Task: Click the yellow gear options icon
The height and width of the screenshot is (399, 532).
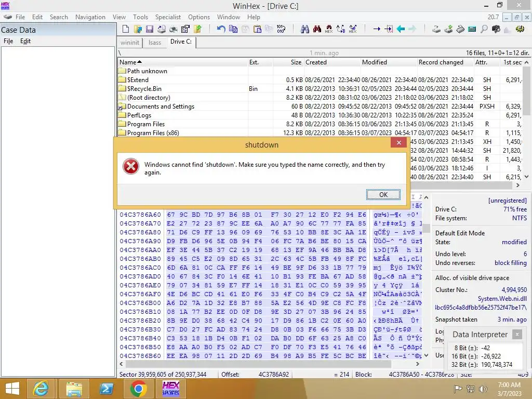Action: tap(520, 29)
